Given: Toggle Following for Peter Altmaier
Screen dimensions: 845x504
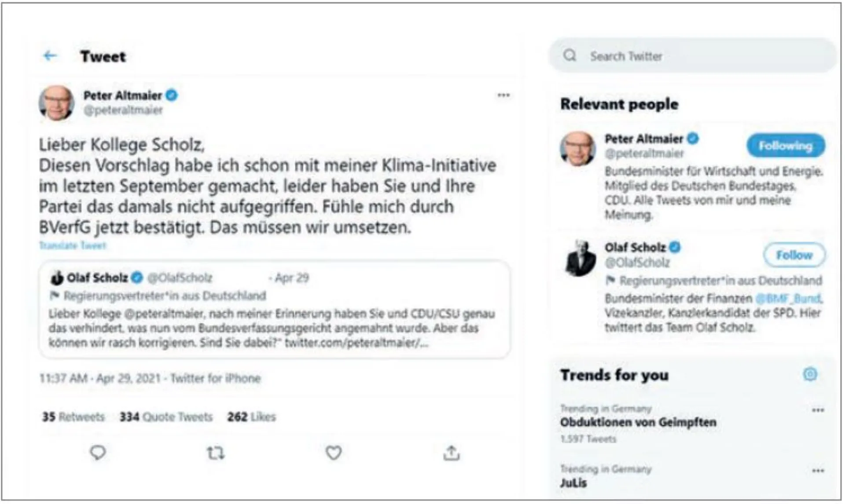Looking at the screenshot, I should pos(786,146).
